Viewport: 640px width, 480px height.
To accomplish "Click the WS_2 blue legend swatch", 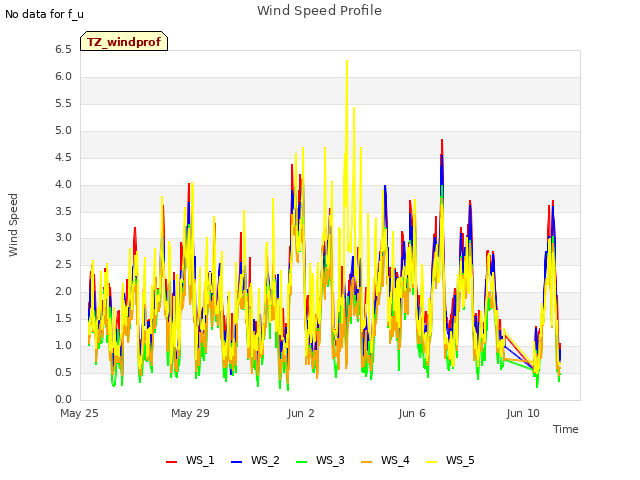I will 236,461.
